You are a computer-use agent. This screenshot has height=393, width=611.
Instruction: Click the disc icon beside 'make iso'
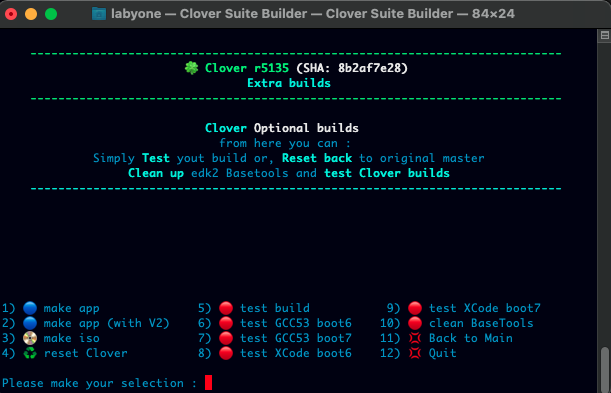pyautogui.click(x=30, y=338)
